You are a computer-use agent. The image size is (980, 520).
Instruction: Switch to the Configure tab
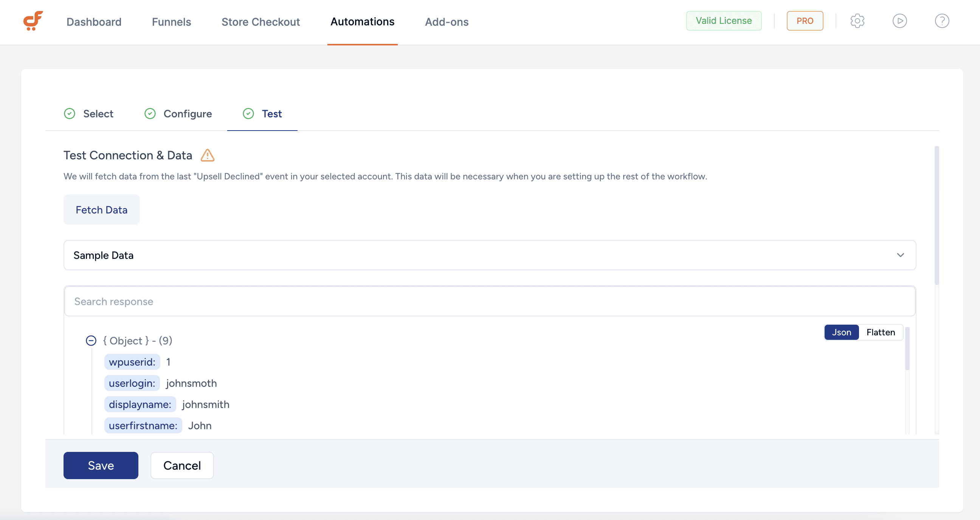click(187, 114)
